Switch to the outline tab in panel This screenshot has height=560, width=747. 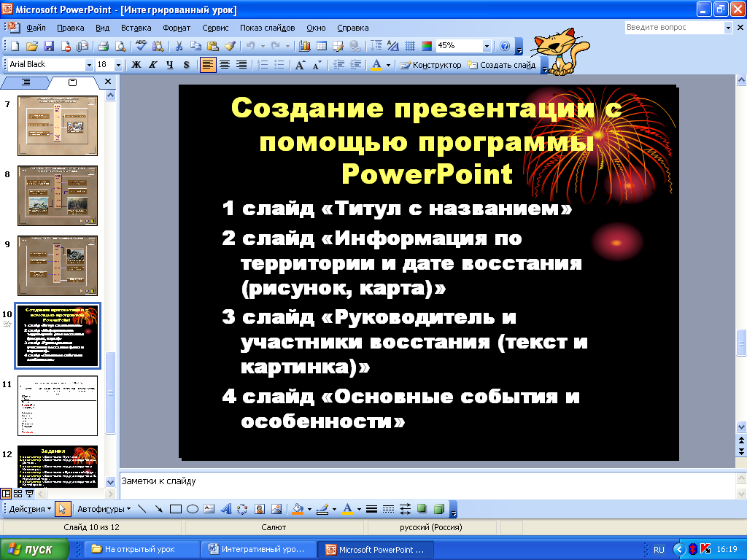[x=26, y=82]
